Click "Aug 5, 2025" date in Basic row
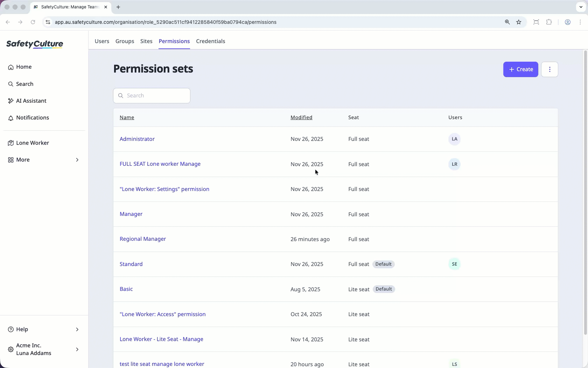 (x=305, y=289)
